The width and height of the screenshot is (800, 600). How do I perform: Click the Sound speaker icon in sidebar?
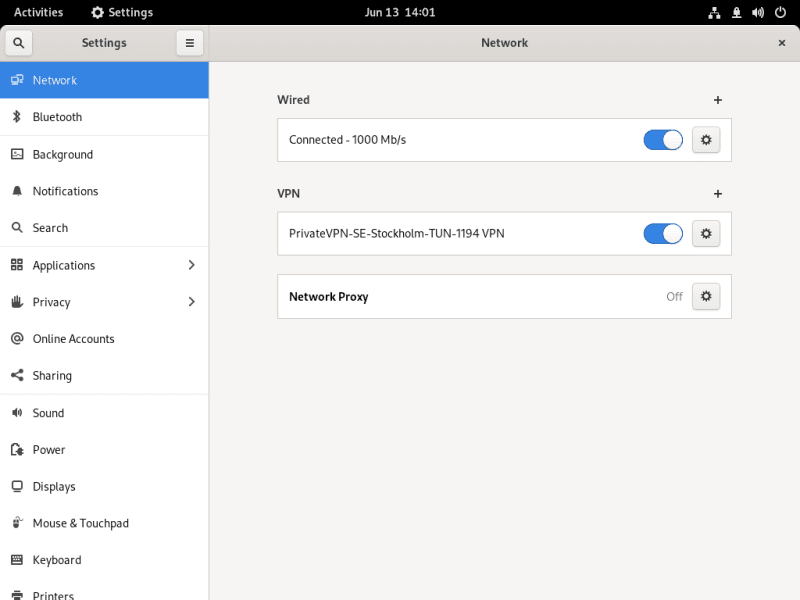(17, 413)
